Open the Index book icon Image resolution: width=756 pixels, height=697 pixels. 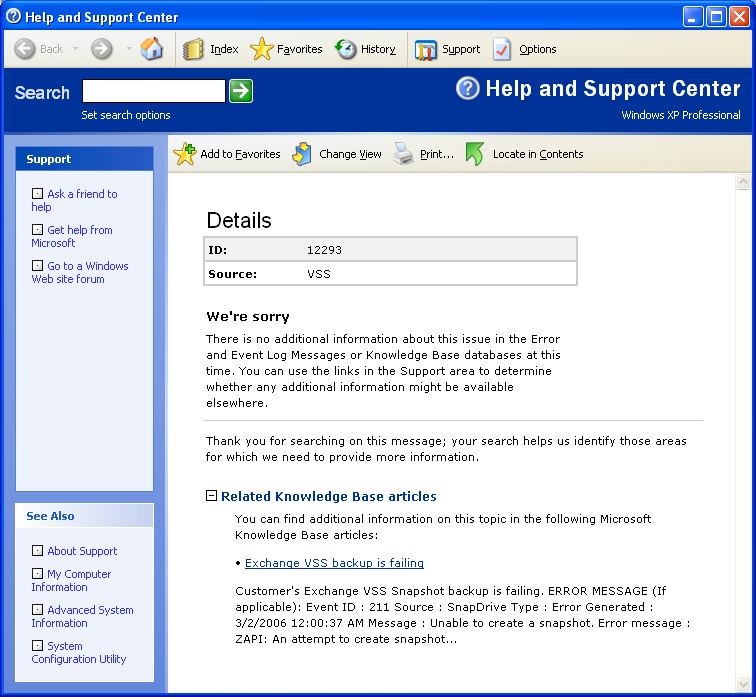click(193, 49)
